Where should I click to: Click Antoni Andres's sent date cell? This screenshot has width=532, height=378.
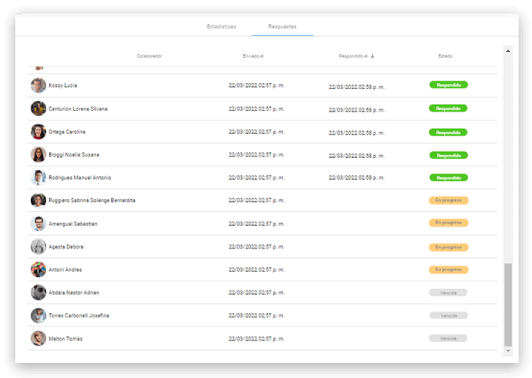point(256,270)
